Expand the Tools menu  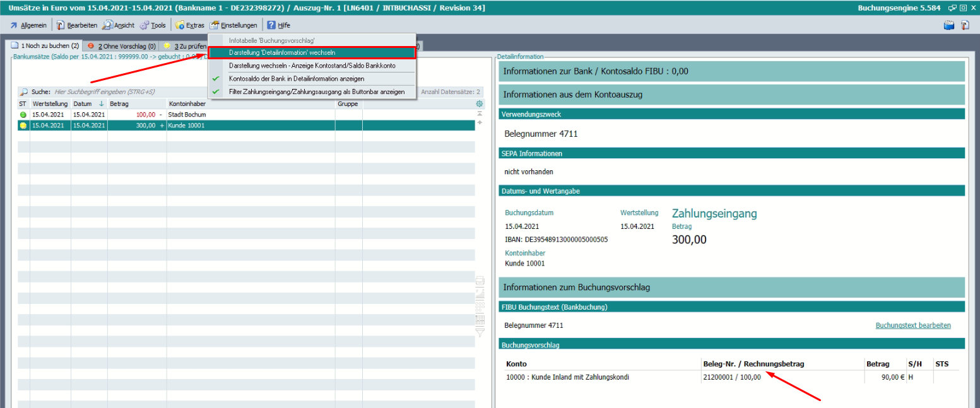(x=153, y=25)
